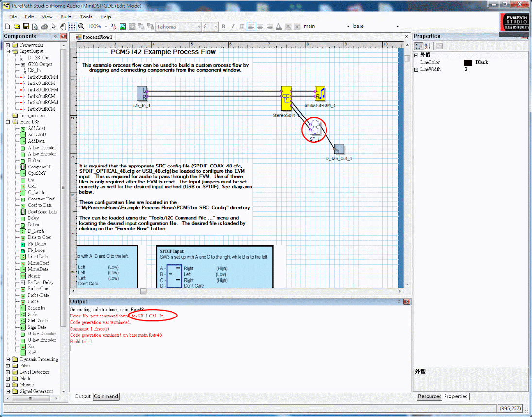Click the StereoSplit yellow block
Viewport: 532px width, 417px height.
point(286,99)
